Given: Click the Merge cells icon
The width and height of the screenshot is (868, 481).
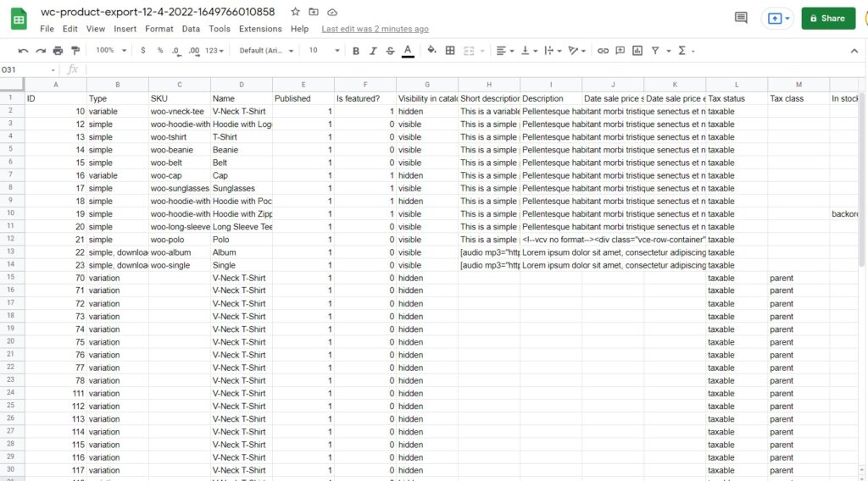Looking at the screenshot, I should point(469,51).
